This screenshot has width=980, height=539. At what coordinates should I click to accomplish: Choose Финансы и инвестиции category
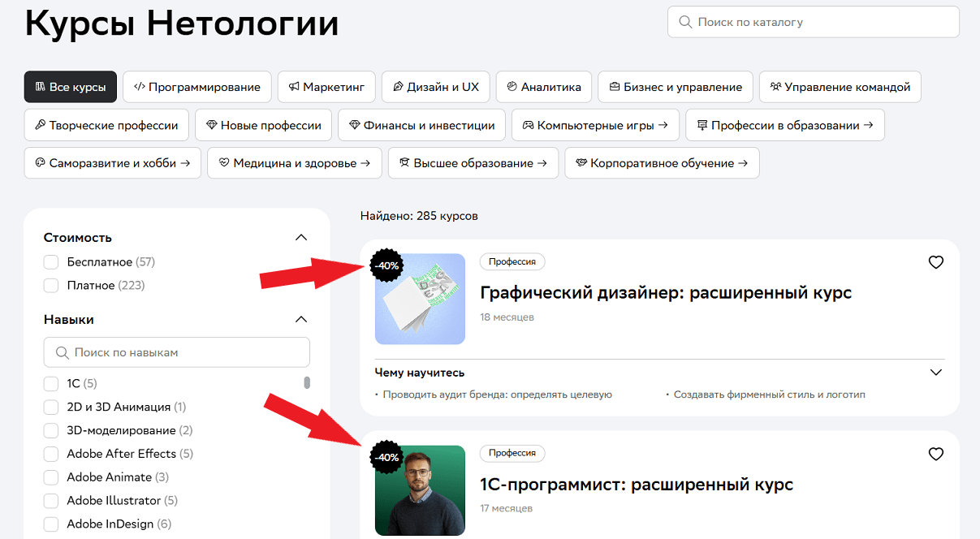(421, 125)
